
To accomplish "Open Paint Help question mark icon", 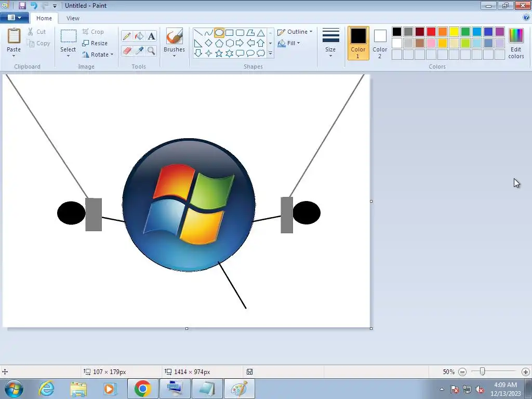I will pos(526,17).
